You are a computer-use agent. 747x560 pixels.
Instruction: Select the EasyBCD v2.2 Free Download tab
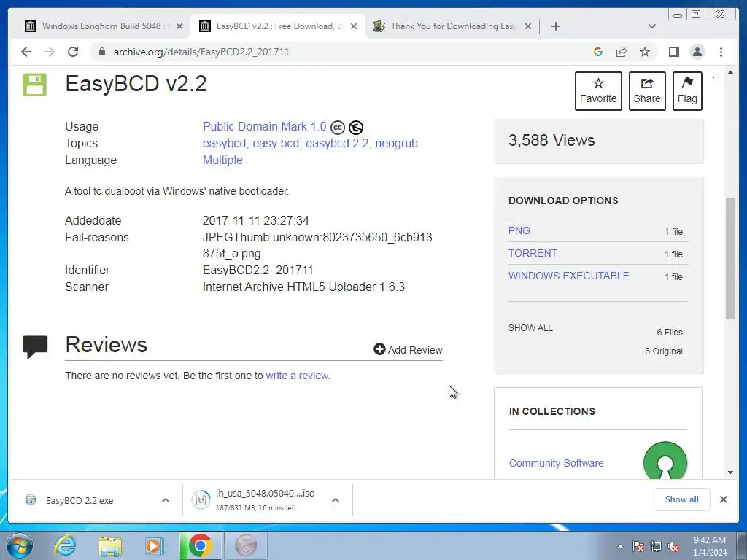[x=278, y=26]
